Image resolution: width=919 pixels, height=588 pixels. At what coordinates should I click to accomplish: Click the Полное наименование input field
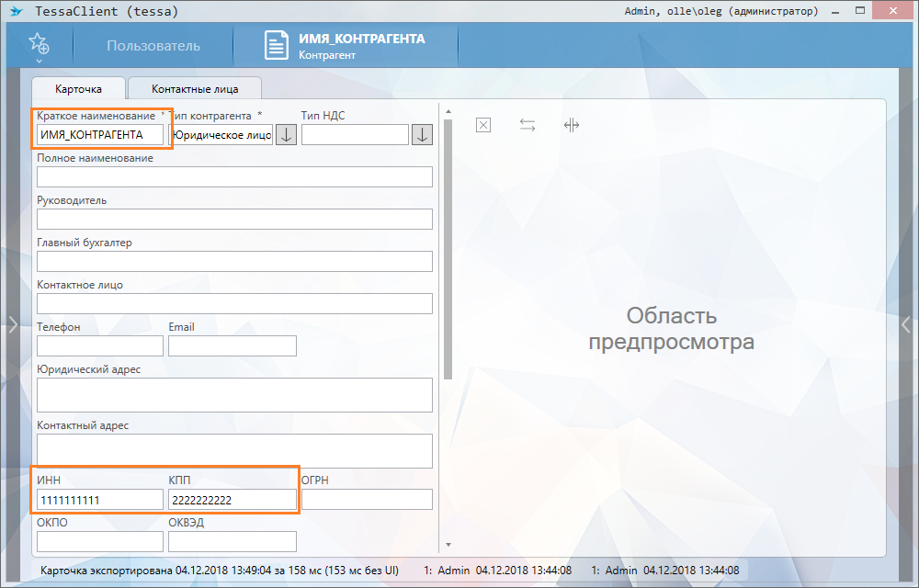click(x=234, y=177)
